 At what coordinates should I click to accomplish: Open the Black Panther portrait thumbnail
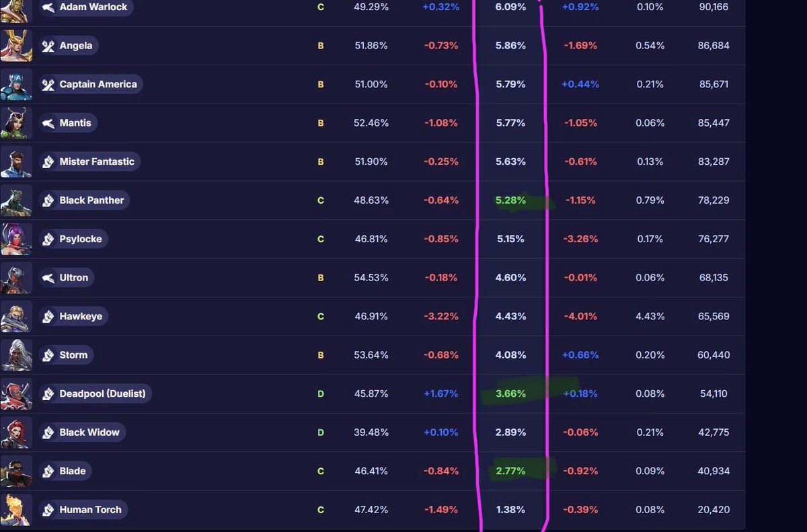(16, 200)
